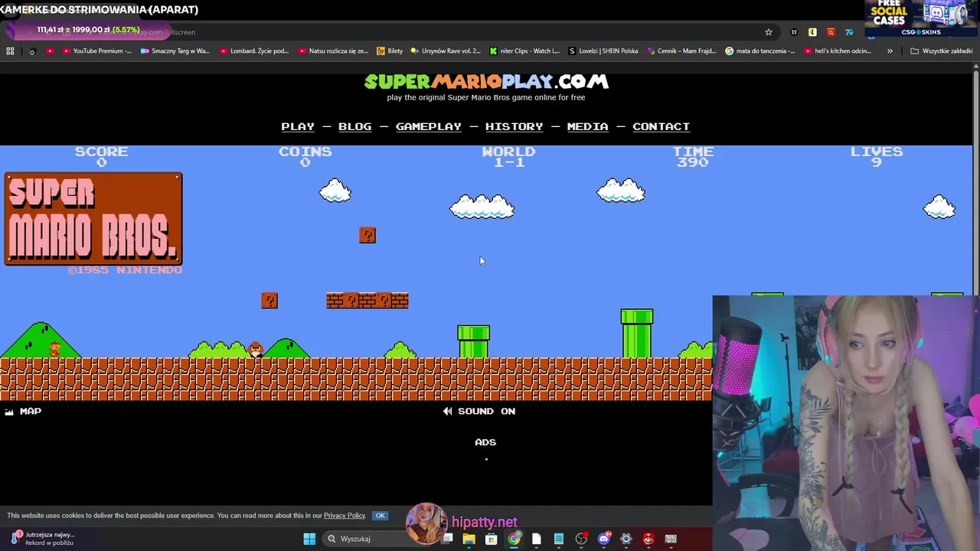This screenshot has width=980, height=551.
Task: Click the COINS 0 counter
Action: (305, 156)
